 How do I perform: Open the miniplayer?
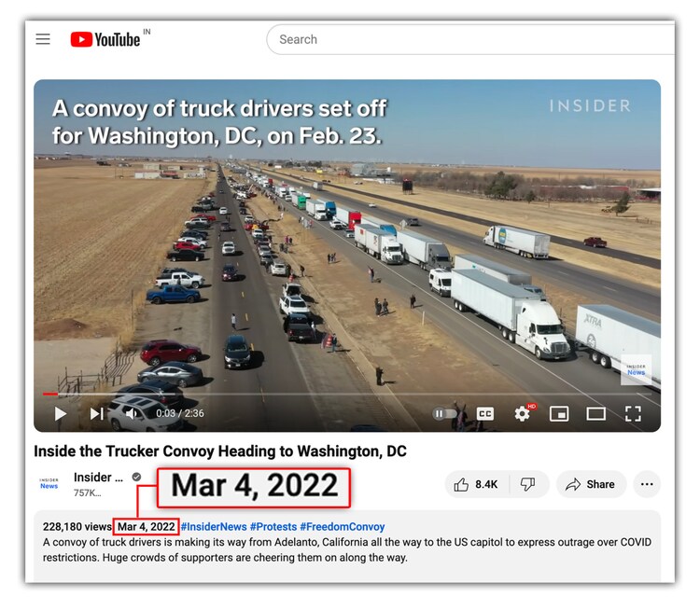click(x=559, y=413)
